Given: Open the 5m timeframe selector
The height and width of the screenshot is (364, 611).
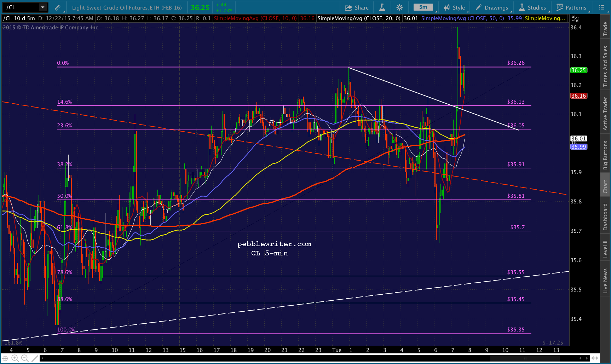Looking at the screenshot, I should pos(423,7).
